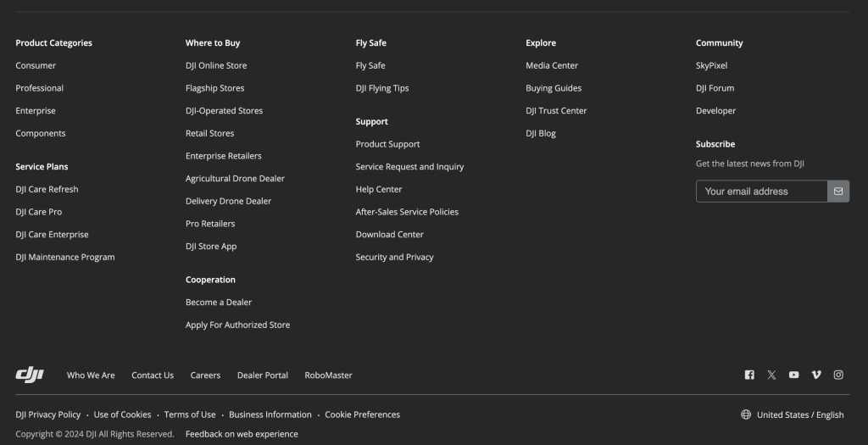Viewport: 868px width, 445px height.
Task: Open DJI-Operated Stores link
Action: pyautogui.click(x=224, y=111)
